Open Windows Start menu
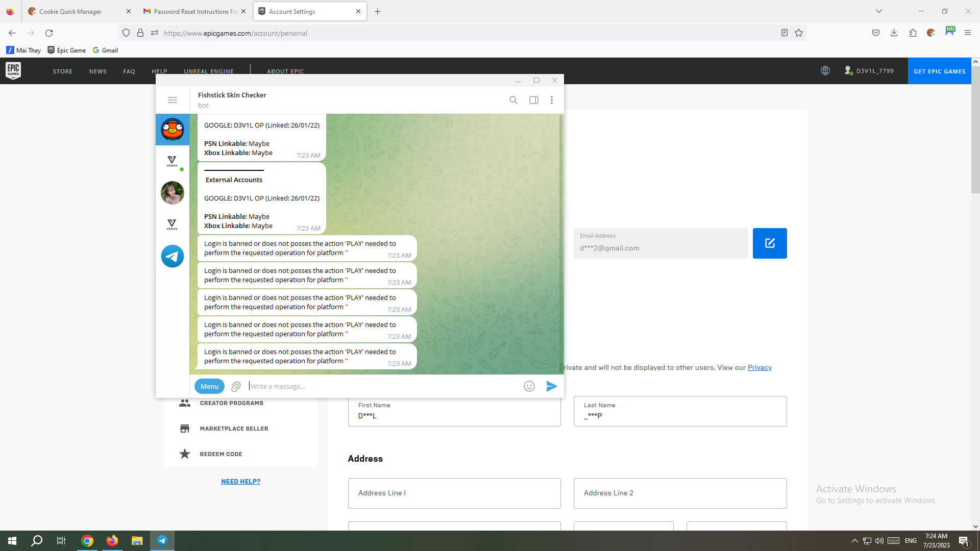The height and width of the screenshot is (551, 980). tap(12, 541)
